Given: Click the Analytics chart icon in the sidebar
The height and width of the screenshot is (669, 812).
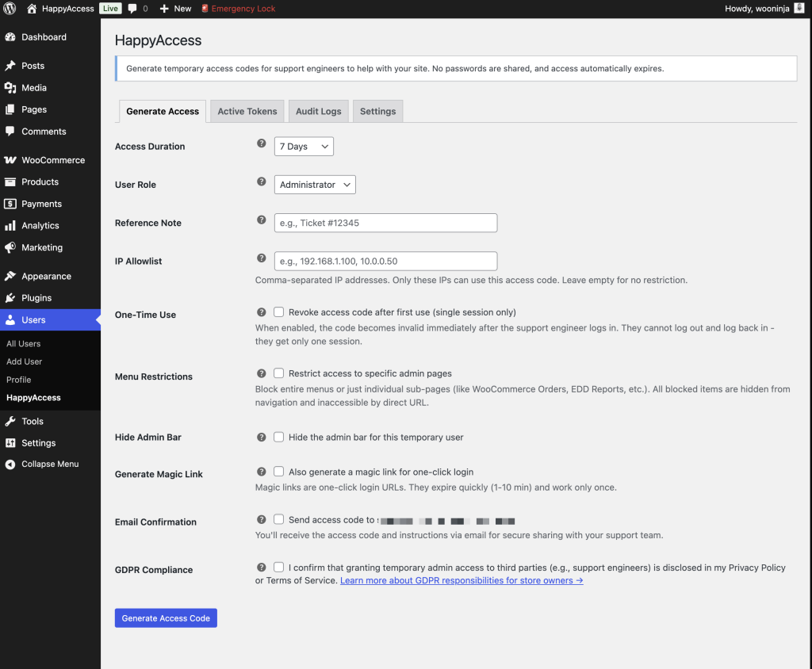Looking at the screenshot, I should (x=10, y=226).
